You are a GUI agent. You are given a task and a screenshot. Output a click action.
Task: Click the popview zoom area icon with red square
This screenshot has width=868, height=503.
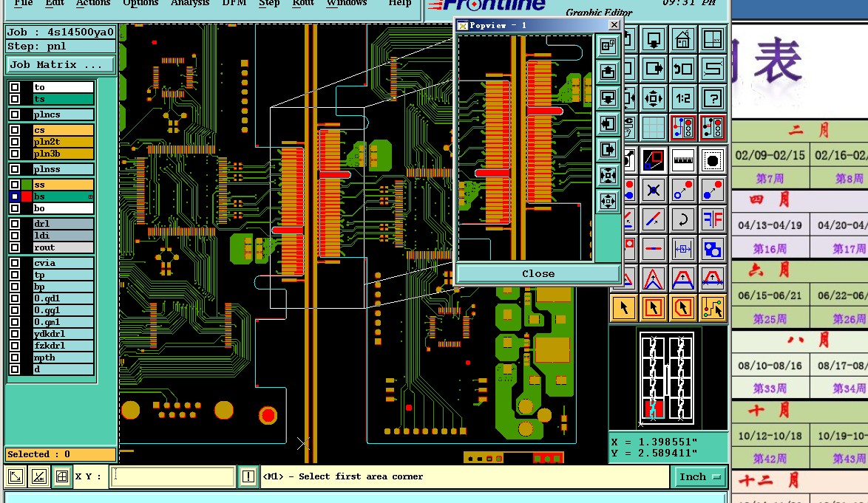point(653,161)
